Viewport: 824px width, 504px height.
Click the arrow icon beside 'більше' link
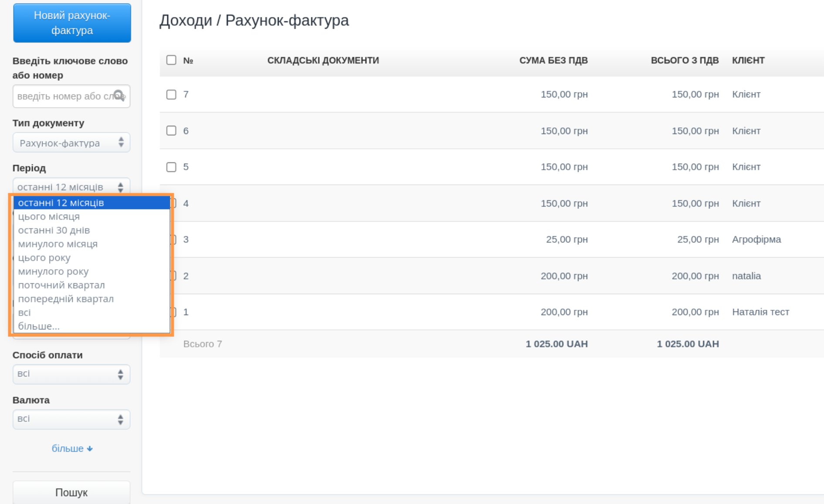[90, 449]
